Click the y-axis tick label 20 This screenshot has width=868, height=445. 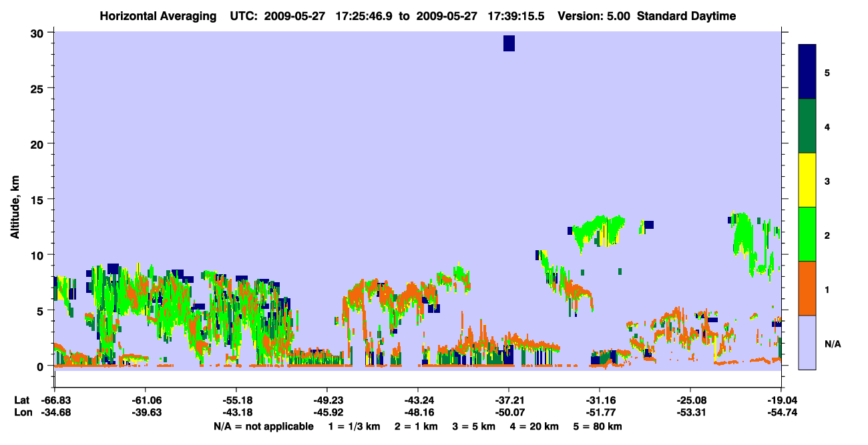[38, 143]
